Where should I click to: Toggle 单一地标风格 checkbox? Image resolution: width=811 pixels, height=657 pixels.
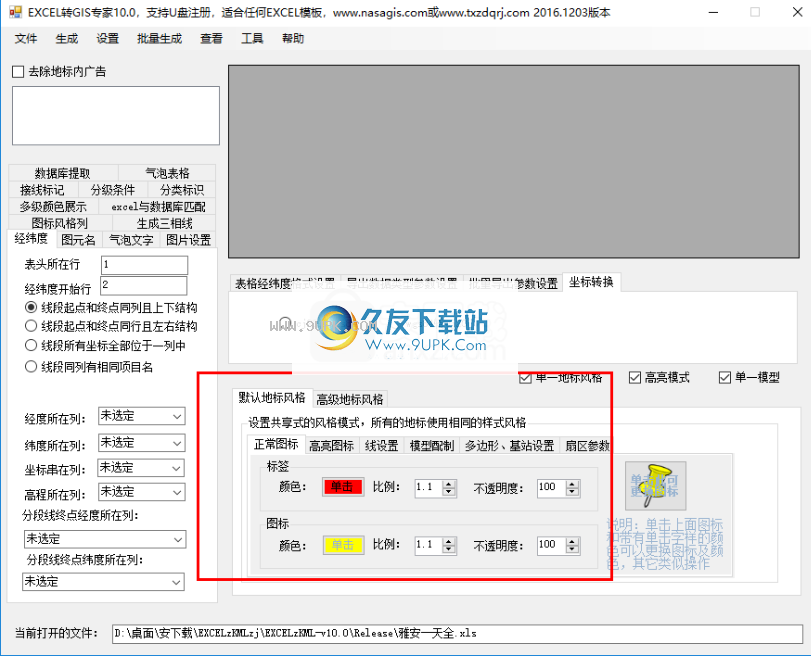click(x=525, y=378)
